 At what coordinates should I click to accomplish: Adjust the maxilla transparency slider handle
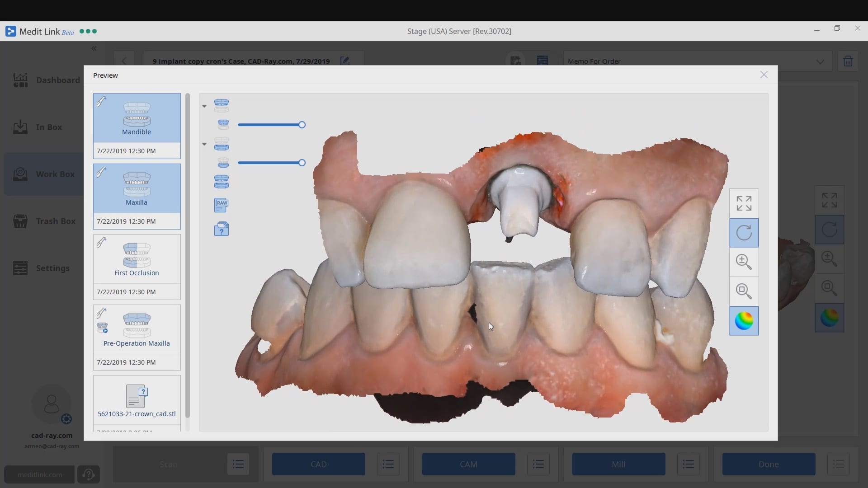[302, 125]
